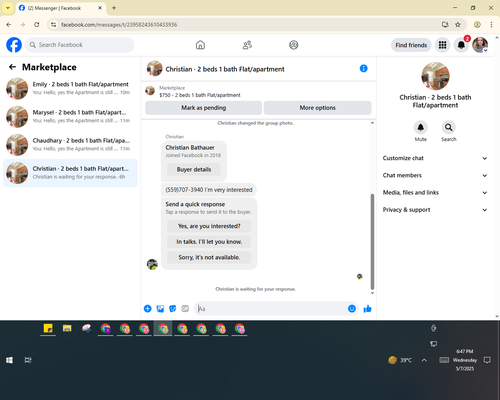This screenshot has width=500, height=400.
Task: Reload the page in browser
Action: pos(37,25)
